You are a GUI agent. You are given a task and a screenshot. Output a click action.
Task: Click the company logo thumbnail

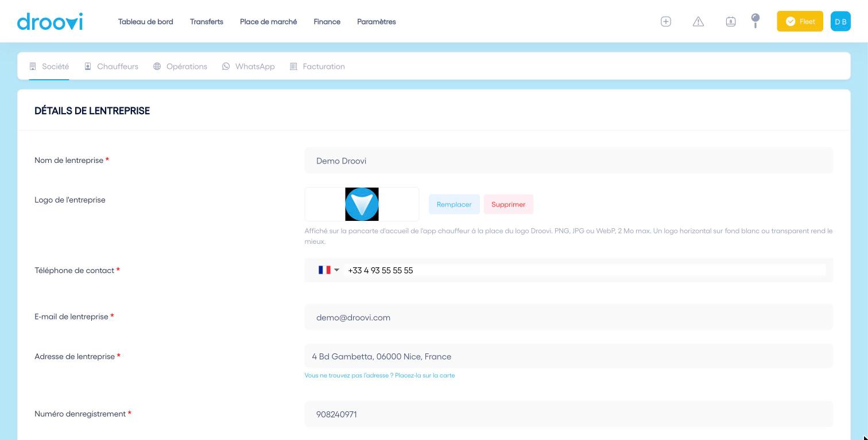[x=362, y=204]
